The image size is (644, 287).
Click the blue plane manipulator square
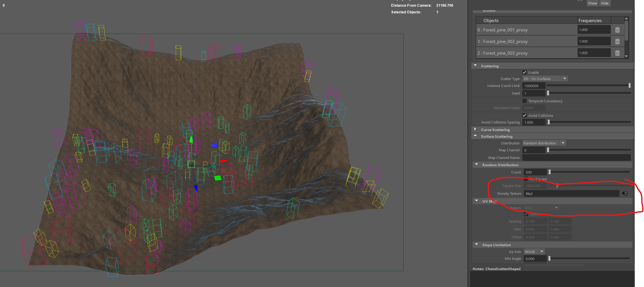[214, 145]
